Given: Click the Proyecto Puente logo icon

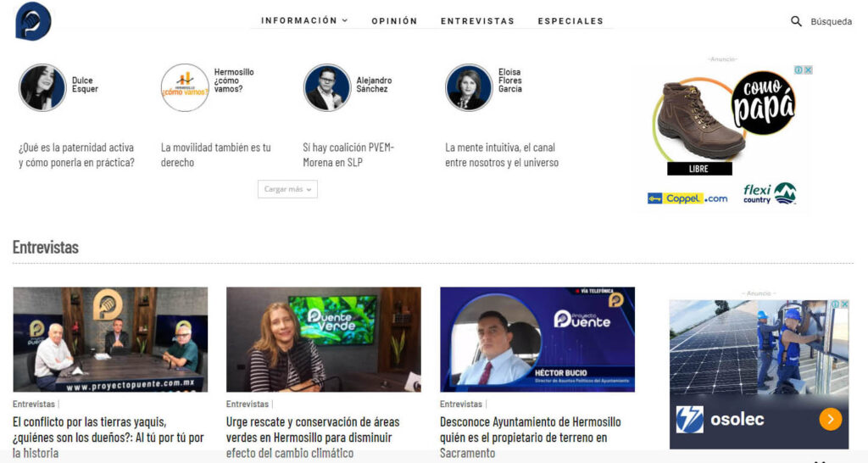Looking at the screenshot, I should pyautogui.click(x=33, y=21).
